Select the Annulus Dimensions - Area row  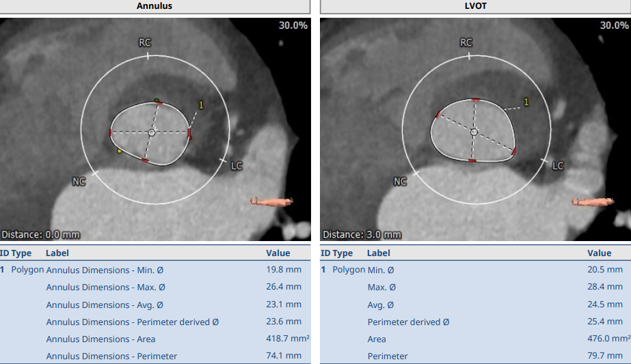155,339
